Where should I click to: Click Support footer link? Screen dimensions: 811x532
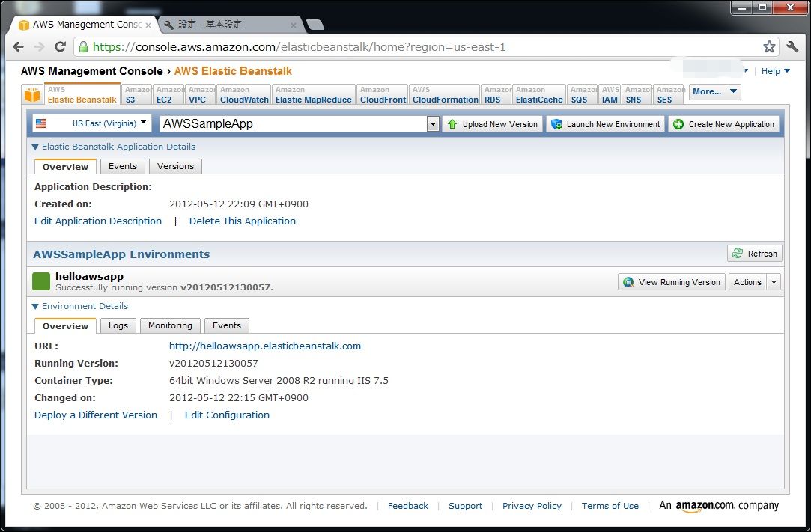click(465, 506)
